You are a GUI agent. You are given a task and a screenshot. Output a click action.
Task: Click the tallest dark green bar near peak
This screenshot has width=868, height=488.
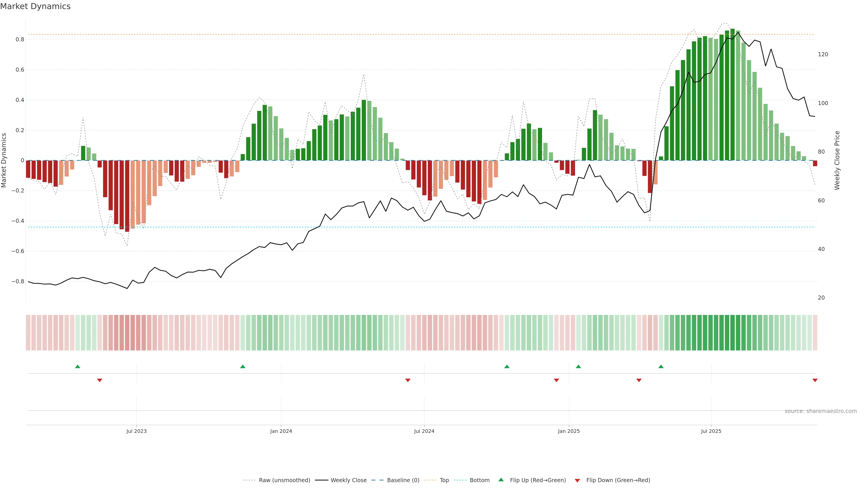[733, 94]
